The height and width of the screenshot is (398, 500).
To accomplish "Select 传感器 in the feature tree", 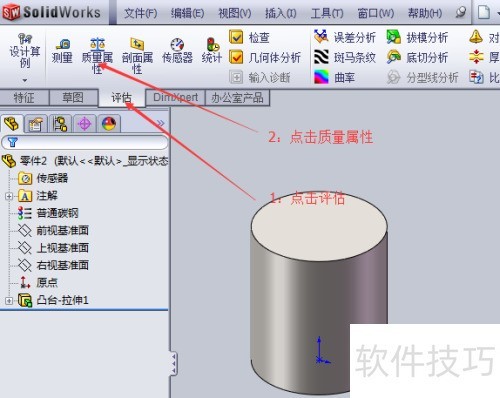I will click(43, 178).
